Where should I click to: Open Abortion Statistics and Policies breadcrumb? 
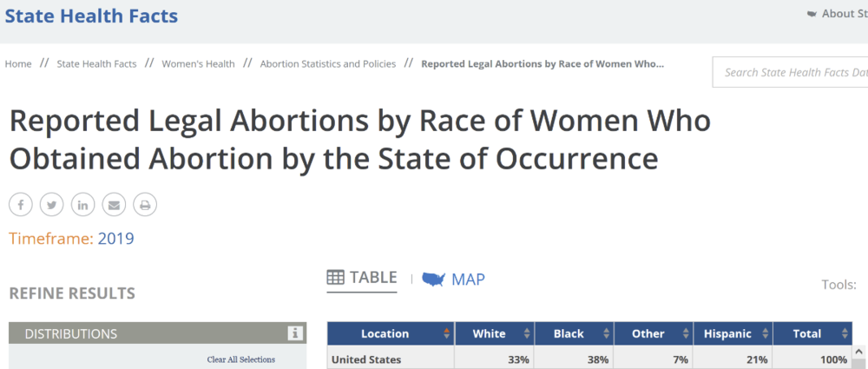(x=327, y=64)
